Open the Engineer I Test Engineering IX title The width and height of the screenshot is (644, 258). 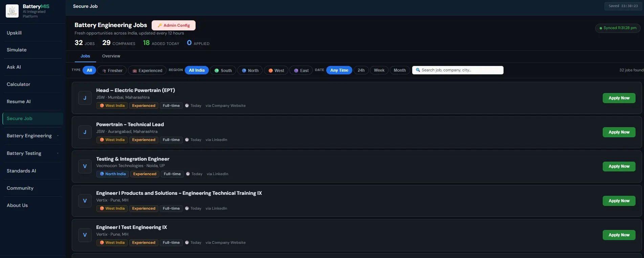(x=132, y=227)
